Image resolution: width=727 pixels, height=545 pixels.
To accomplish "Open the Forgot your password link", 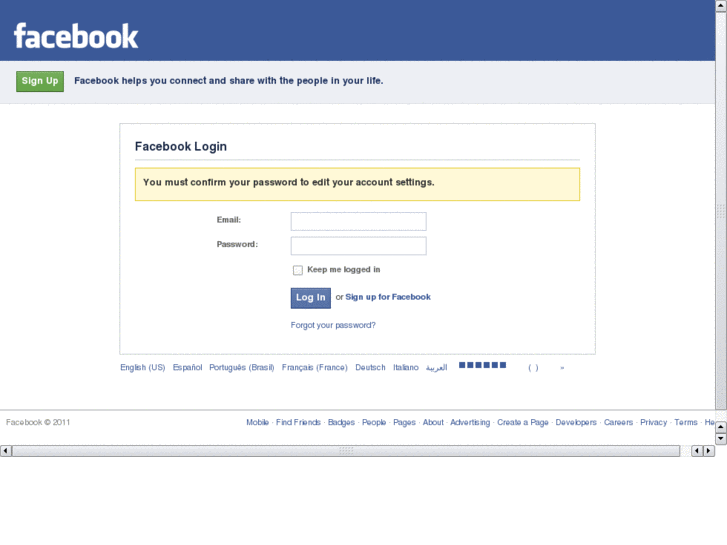I will pyautogui.click(x=333, y=325).
